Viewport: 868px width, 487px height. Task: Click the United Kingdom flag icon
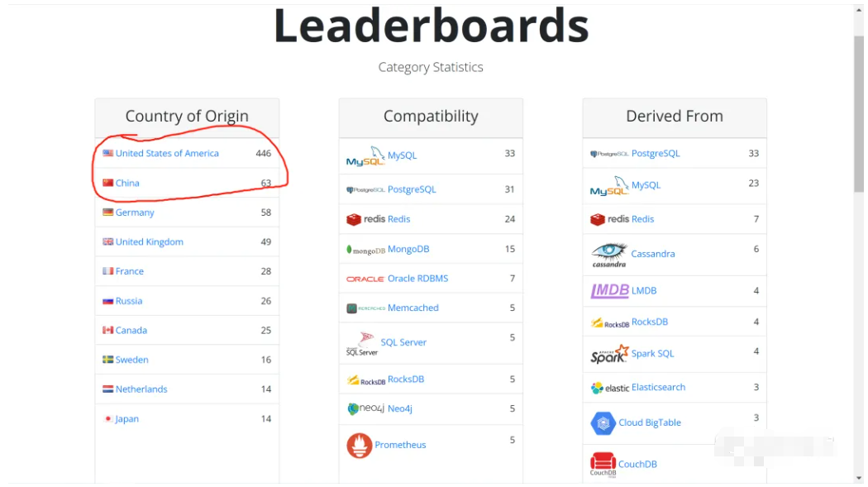pos(108,241)
